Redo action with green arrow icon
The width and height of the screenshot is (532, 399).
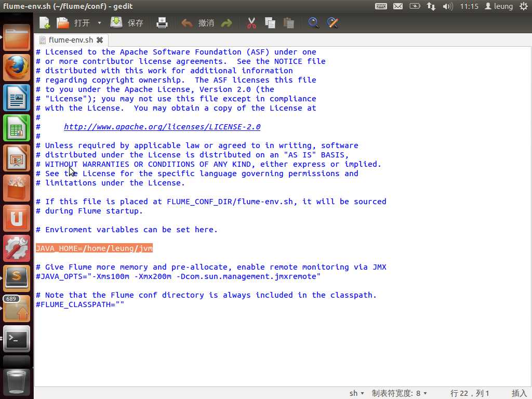227,23
